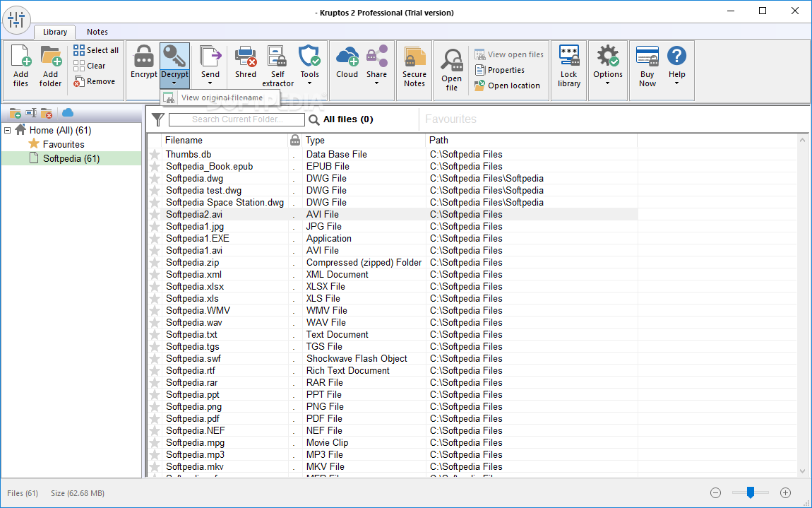
Task: Toggle star on Softpedia.mp3 row
Action: pyautogui.click(x=155, y=454)
